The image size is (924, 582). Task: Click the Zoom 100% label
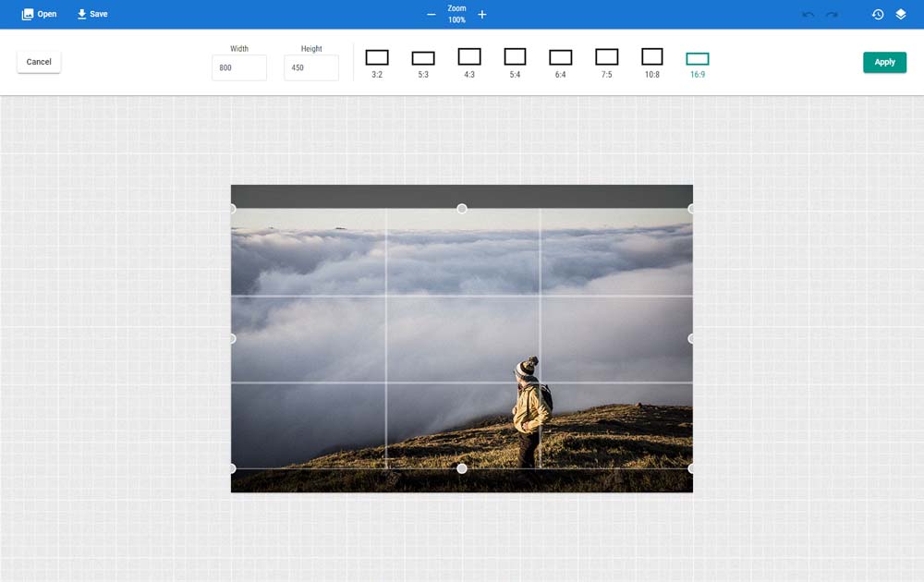(456, 14)
